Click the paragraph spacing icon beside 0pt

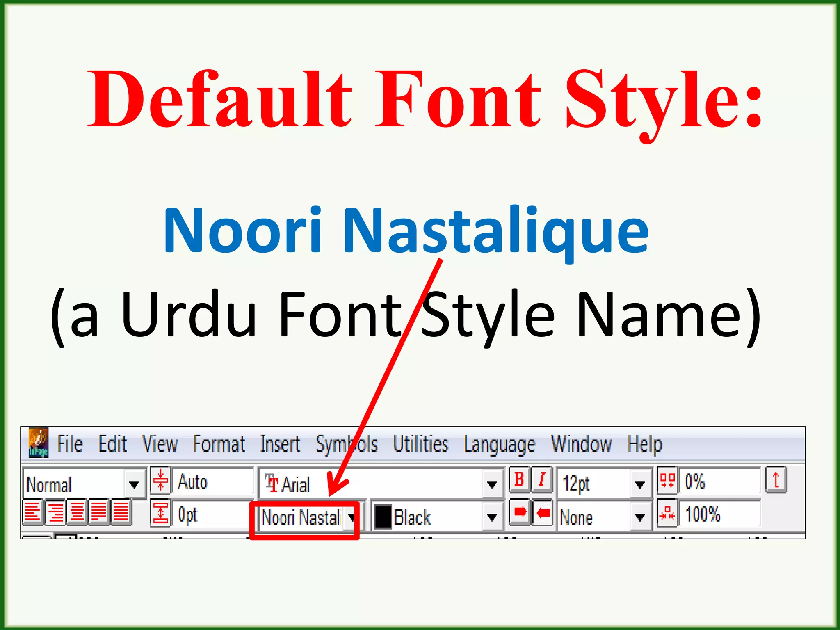[160, 513]
